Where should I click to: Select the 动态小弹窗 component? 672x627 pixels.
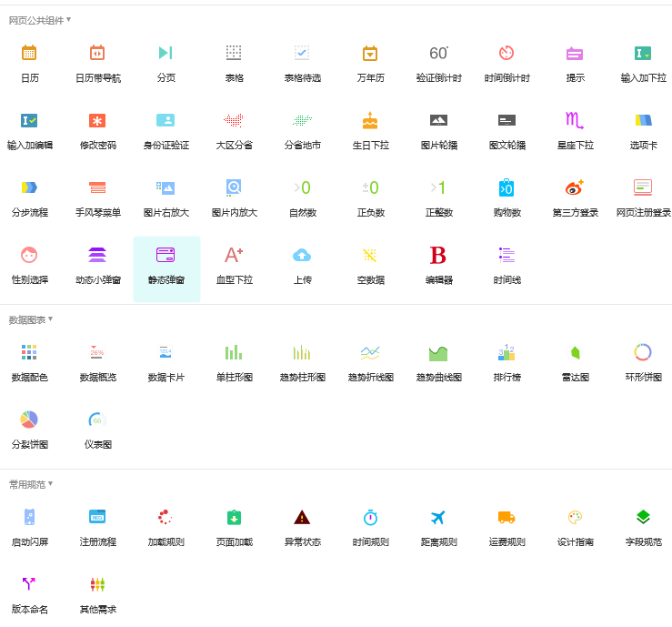click(x=97, y=255)
